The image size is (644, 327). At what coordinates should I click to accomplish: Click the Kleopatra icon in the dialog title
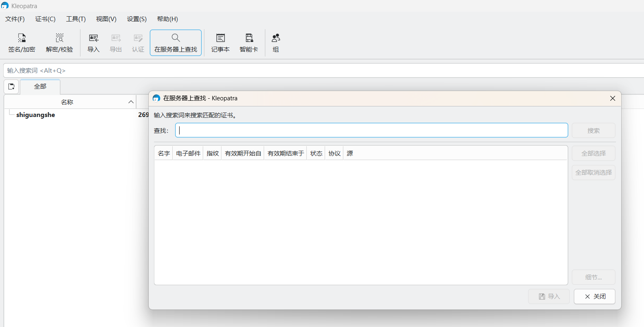coord(156,98)
